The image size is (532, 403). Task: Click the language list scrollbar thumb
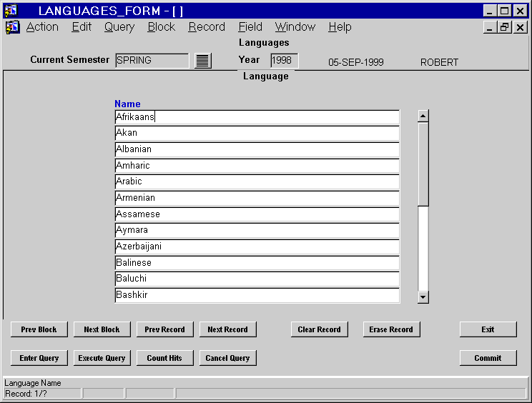[x=423, y=164]
